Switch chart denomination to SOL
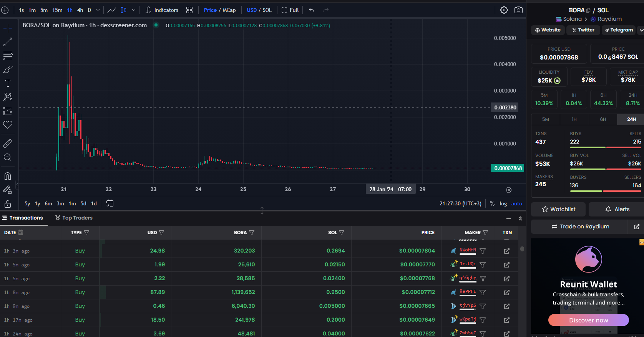This screenshot has height=337, width=644. click(267, 10)
